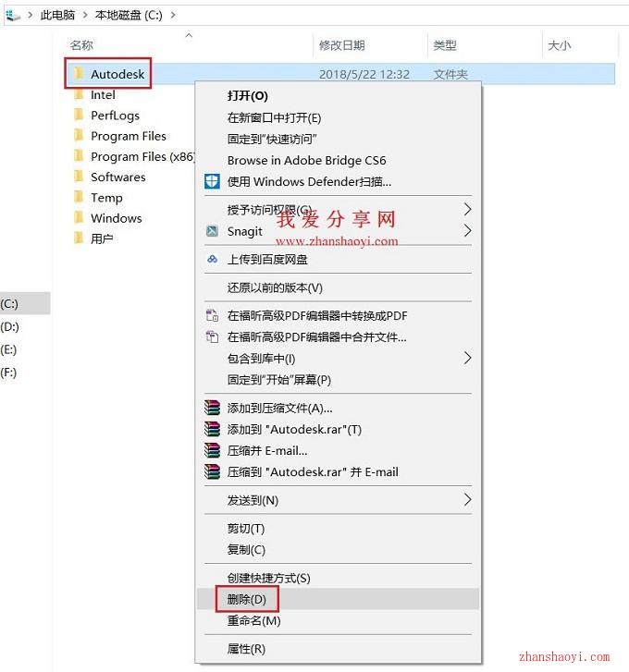The width and height of the screenshot is (629, 672).
Task: Click the Windows Defender shield icon
Action: [212, 181]
